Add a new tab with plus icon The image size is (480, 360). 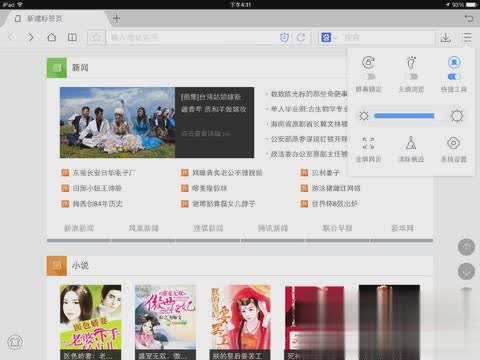pyautogui.click(x=116, y=18)
